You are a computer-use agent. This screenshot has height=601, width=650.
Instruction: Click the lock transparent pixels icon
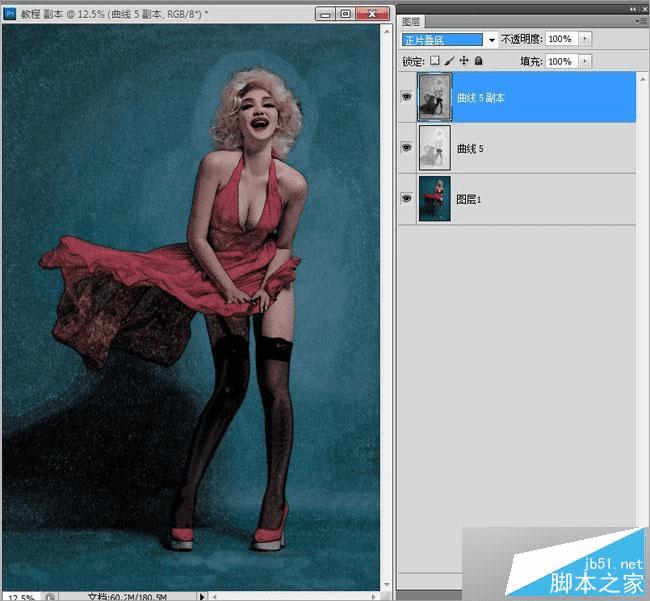tap(434, 61)
